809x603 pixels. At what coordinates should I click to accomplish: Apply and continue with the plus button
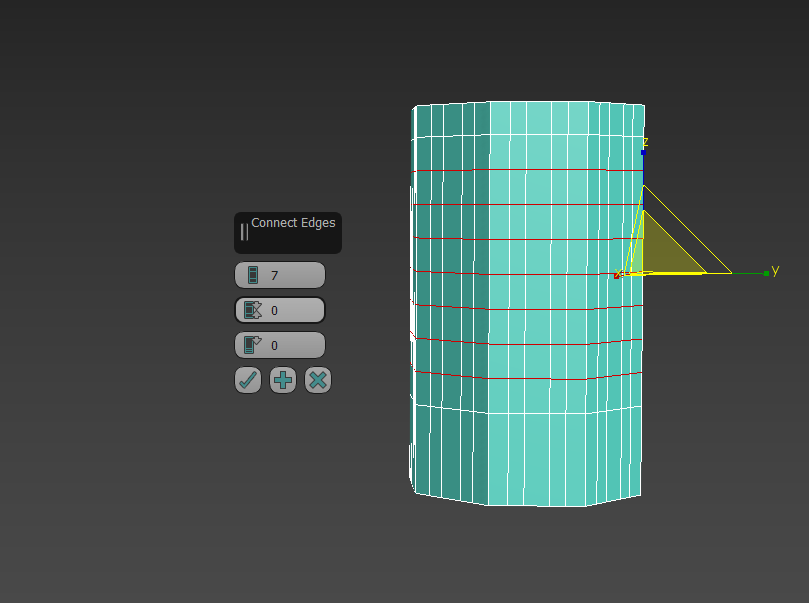click(x=283, y=380)
